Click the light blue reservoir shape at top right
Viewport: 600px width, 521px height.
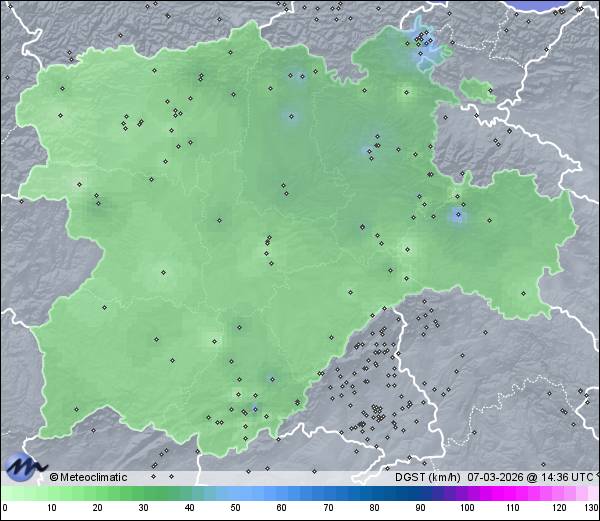click(424, 47)
